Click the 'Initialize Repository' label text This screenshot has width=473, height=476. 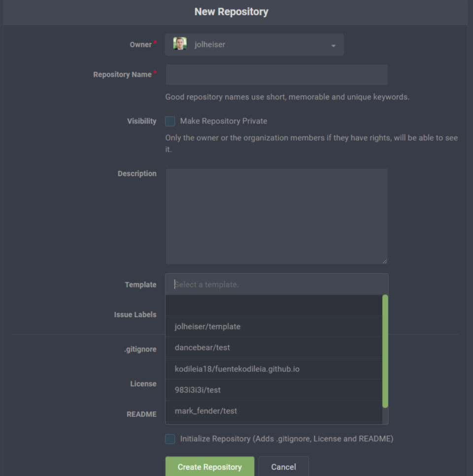point(286,439)
